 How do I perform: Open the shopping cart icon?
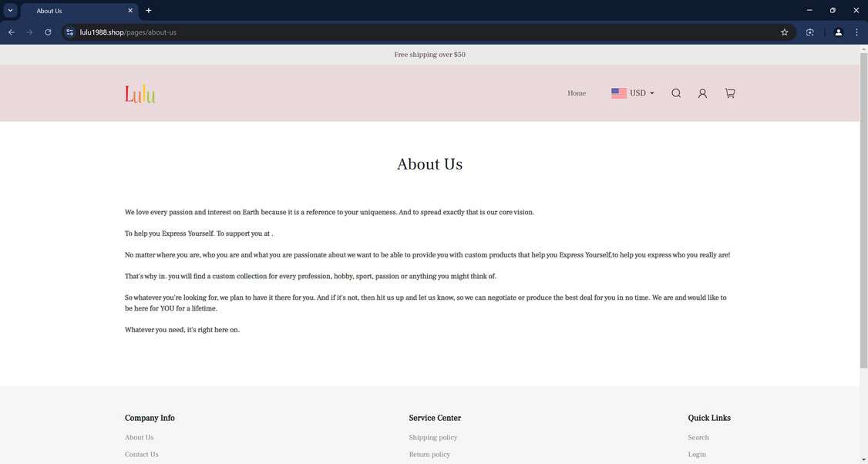tap(729, 93)
